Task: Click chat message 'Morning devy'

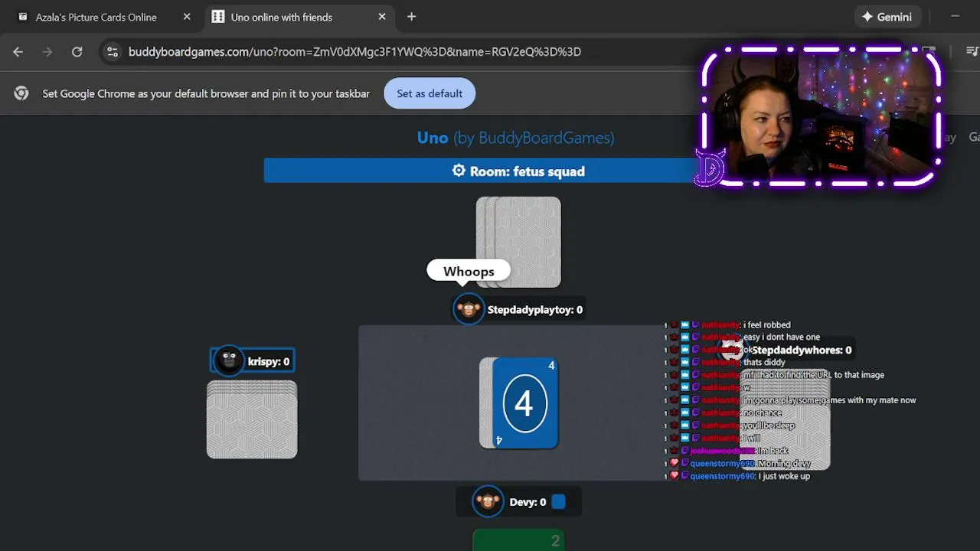Action: coord(784,463)
